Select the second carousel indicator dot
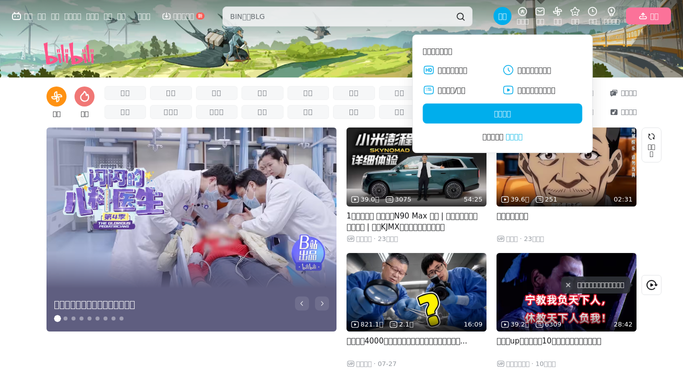 (x=66, y=319)
